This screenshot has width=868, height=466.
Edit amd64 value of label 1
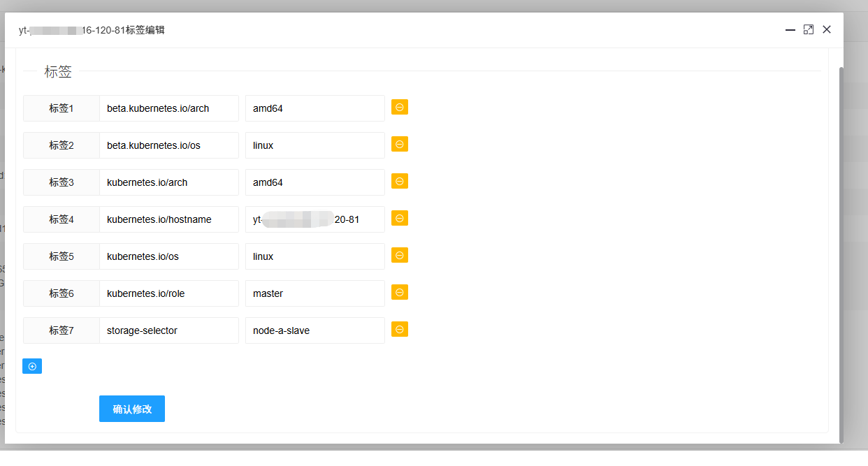click(x=315, y=108)
